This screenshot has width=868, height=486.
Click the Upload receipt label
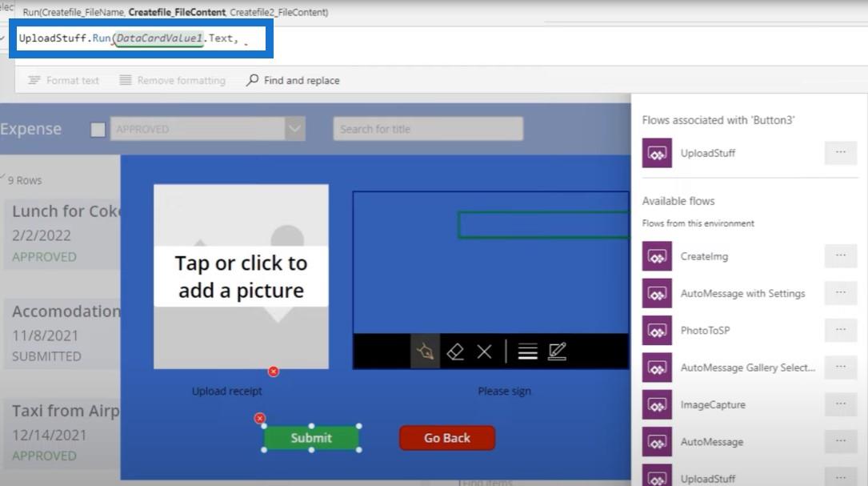point(227,391)
